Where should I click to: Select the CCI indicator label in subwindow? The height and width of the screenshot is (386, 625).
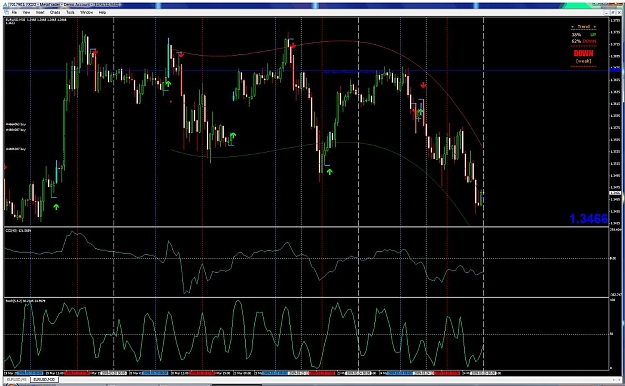click(18, 230)
